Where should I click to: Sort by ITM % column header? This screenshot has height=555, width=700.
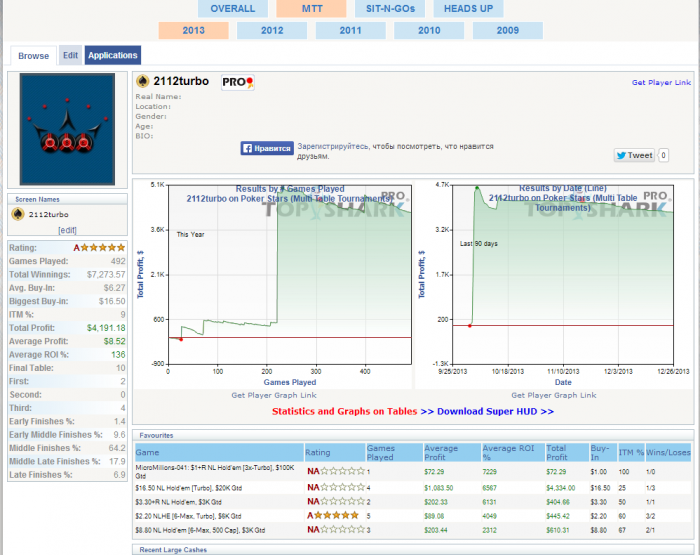coord(631,452)
